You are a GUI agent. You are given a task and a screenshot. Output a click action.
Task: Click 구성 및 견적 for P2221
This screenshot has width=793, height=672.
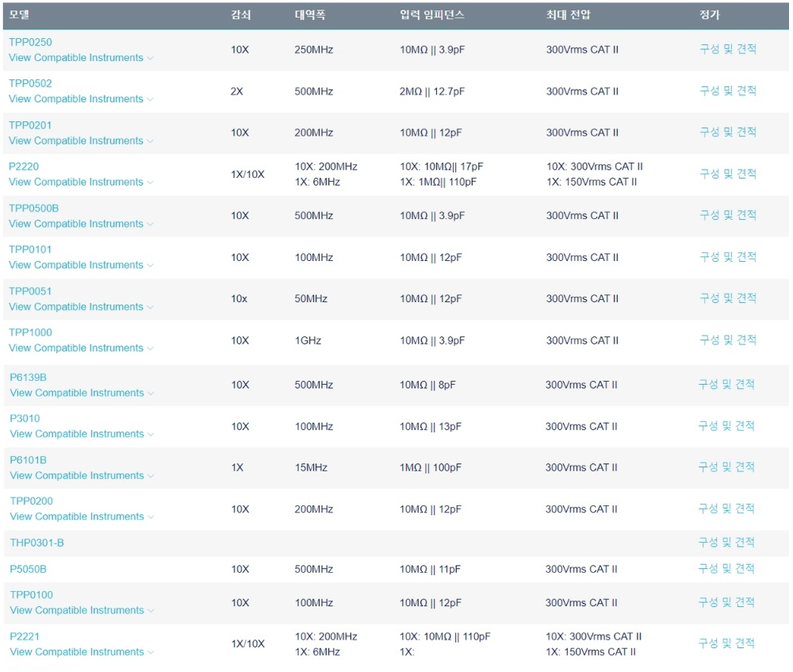[x=726, y=643]
